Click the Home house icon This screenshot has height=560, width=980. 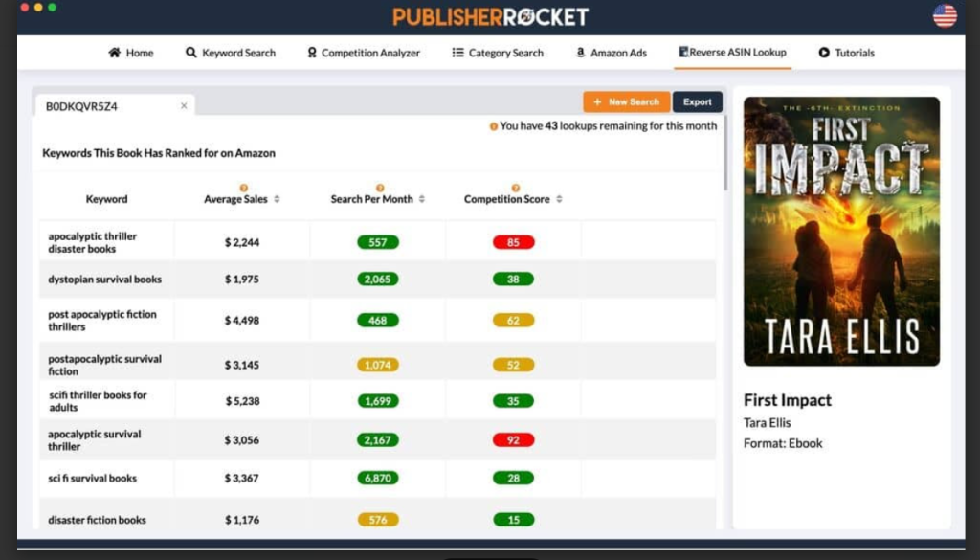point(115,53)
